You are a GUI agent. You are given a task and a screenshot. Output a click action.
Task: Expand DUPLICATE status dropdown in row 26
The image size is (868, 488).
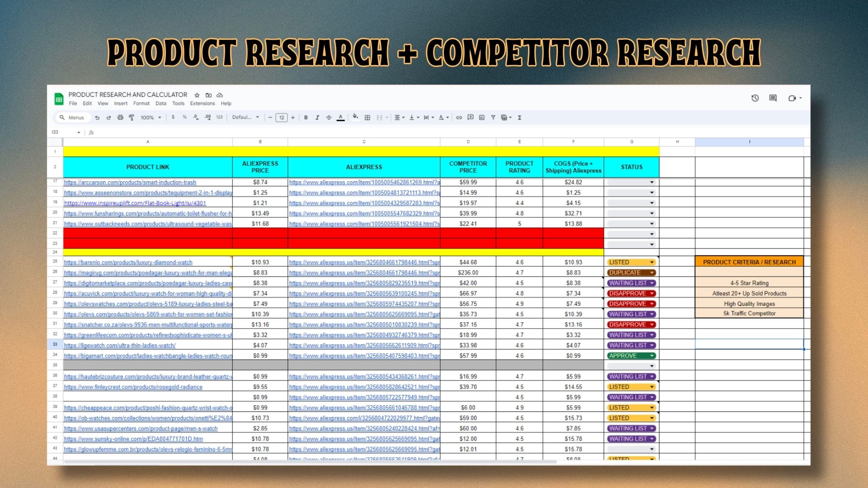tap(652, 273)
